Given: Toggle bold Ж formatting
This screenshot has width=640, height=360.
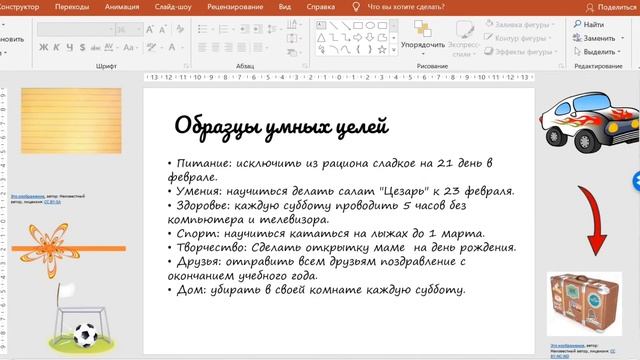Looking at the screenshot, I should [x=44, y=47].
